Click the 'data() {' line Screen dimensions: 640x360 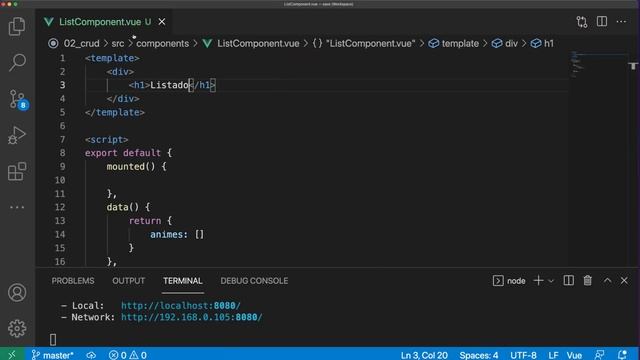point(128,207)
